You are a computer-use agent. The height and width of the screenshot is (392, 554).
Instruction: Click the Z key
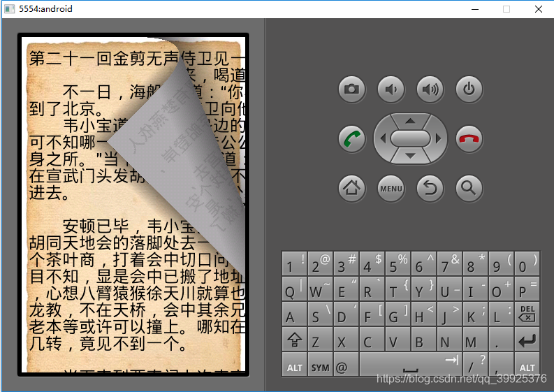320,339
